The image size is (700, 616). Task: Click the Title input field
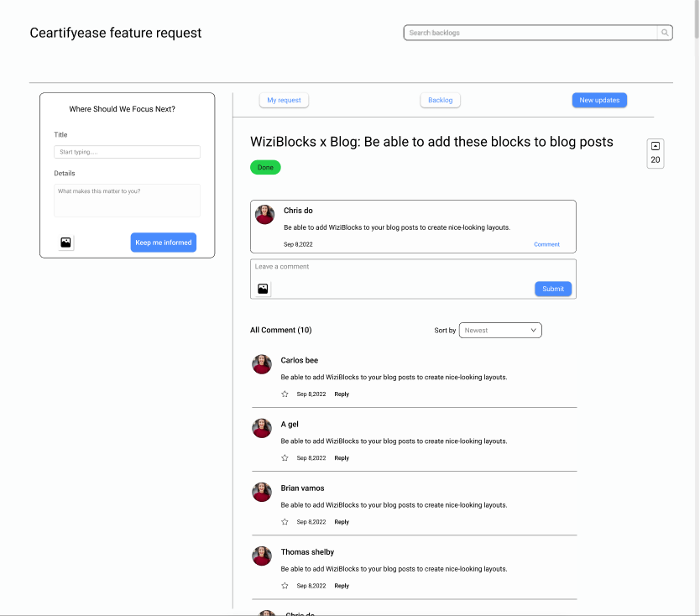[127, 152]
